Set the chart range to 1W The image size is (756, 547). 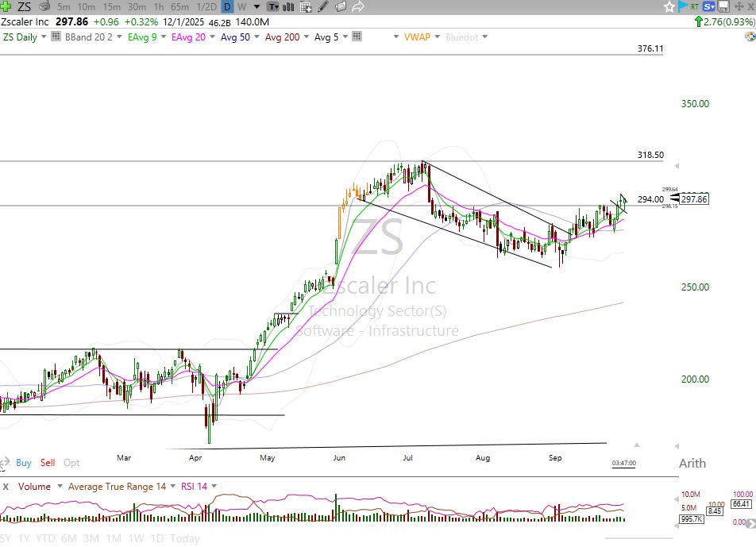click(x=136, y=538)
